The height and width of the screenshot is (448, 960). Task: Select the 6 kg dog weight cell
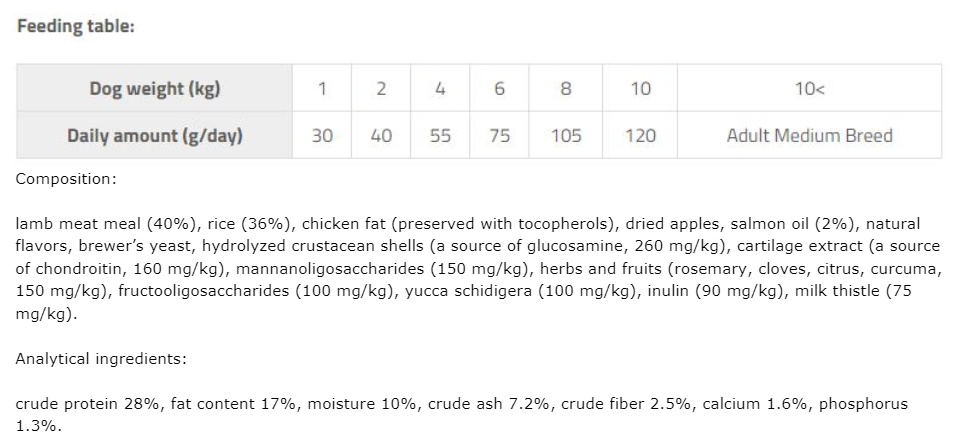pos(499,88)
